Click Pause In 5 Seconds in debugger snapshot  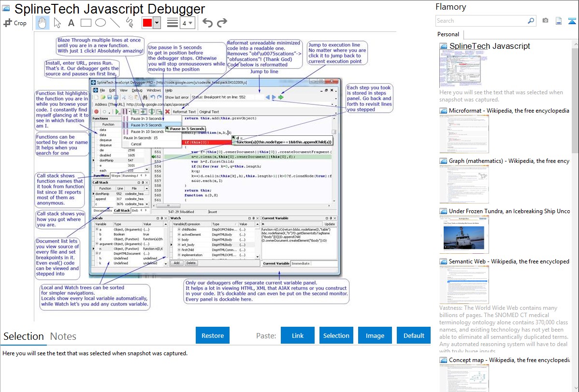pyautogui.click(x=151, y=125)
